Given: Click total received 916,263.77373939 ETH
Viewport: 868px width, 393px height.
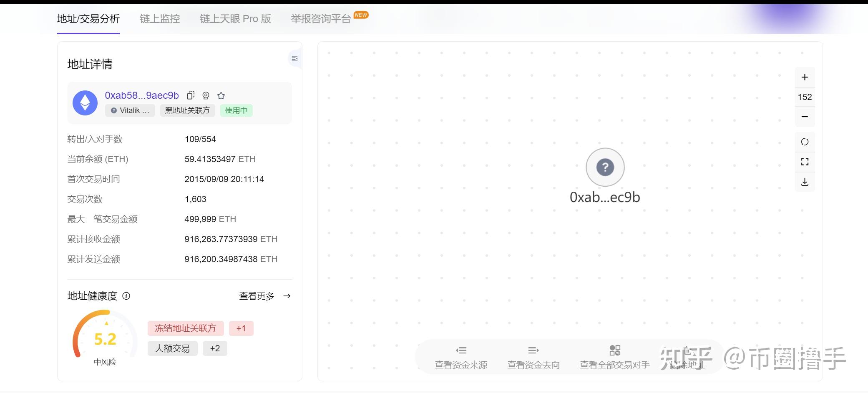Looking at the screenshot, I should pyautogui.click(x=231, y=239).
